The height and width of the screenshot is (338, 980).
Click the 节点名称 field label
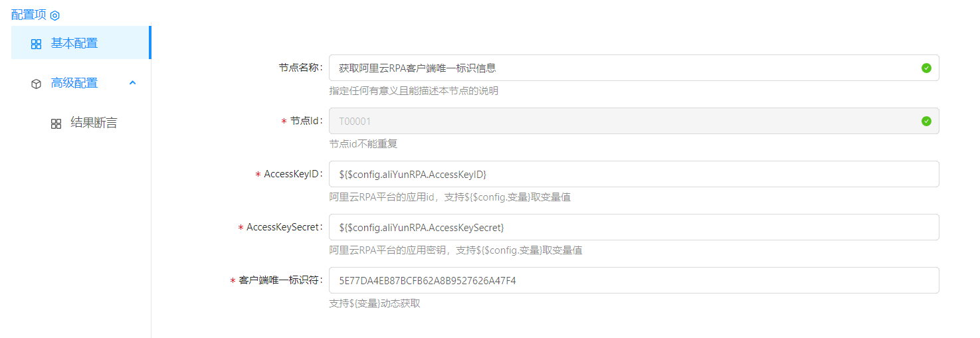click(300, 68)
